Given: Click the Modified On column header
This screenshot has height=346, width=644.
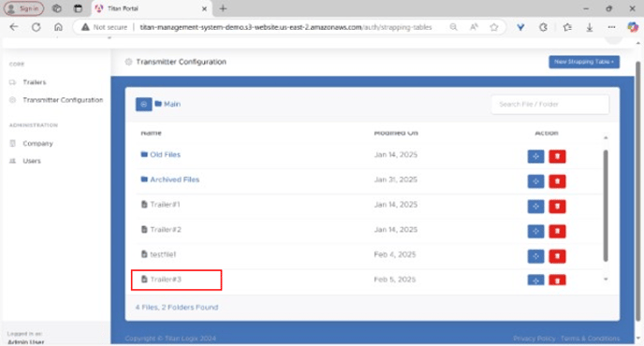Looking at the screenshot, I should 396,133.
